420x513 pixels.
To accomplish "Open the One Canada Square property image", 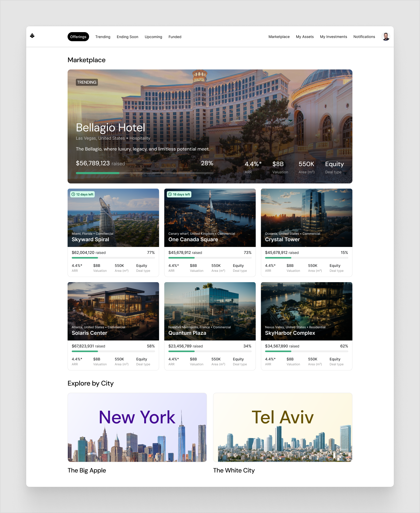I will [210, 218].
